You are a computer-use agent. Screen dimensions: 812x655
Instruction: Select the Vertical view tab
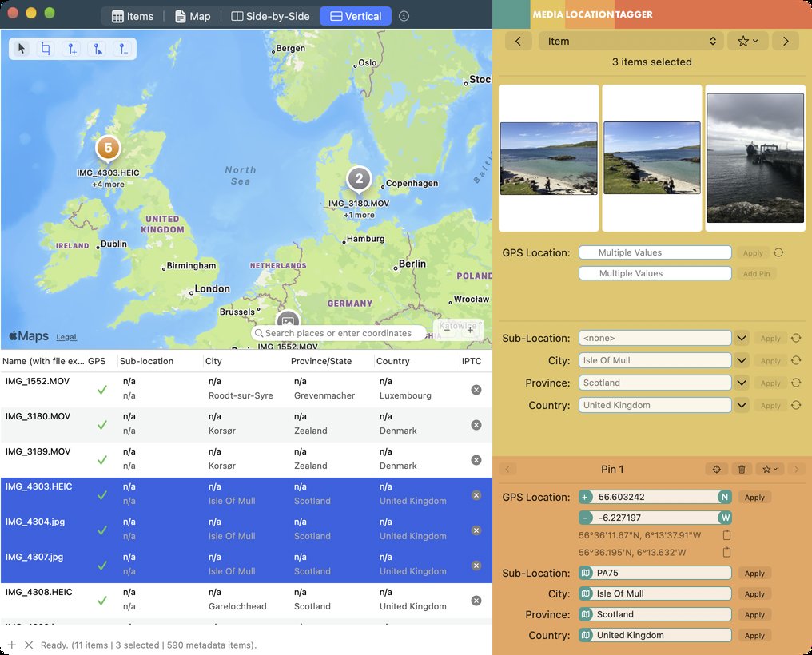point(356,16)
